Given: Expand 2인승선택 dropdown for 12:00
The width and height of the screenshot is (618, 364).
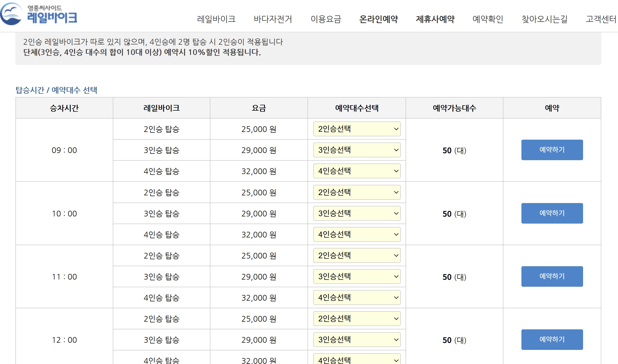Looking at the screenshot, I should pos(357,319).
